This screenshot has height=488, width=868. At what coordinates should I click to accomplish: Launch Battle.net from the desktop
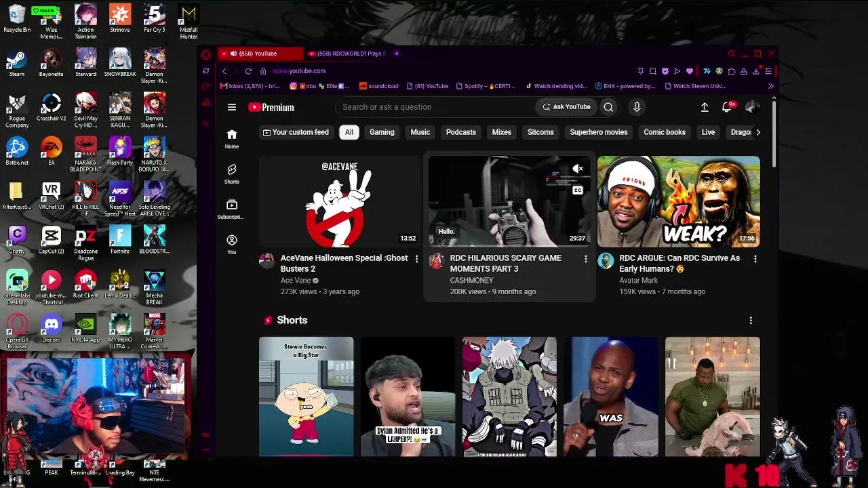pyautogui.click(x=17, y=152)
